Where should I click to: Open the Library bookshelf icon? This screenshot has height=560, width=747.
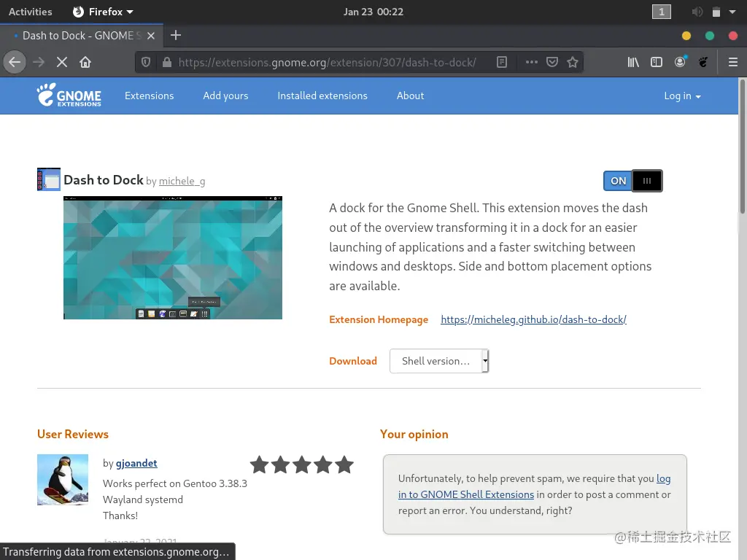(x=633, y=63)
